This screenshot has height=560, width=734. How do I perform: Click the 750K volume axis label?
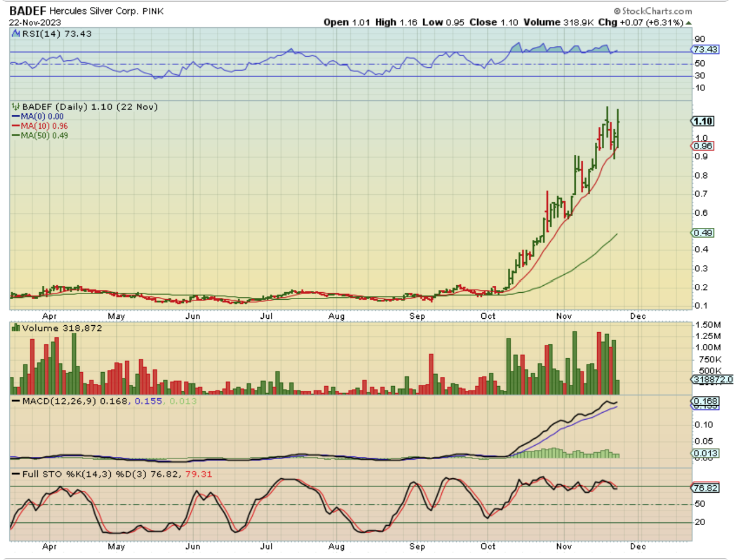coord(710,360)
